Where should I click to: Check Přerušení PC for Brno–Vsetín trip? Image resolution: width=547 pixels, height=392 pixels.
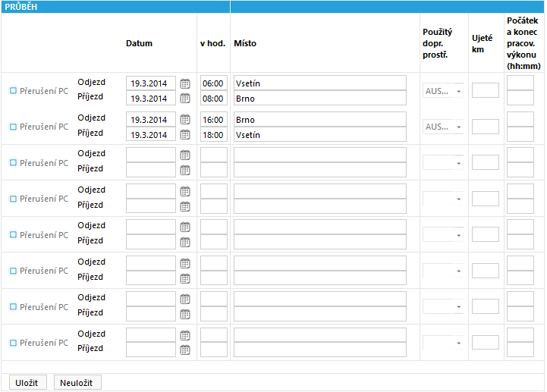[13, 127]
